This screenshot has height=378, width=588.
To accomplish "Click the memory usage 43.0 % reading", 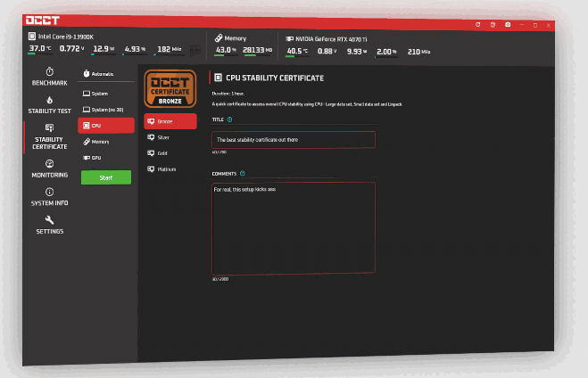I will (x=226, y=50).
